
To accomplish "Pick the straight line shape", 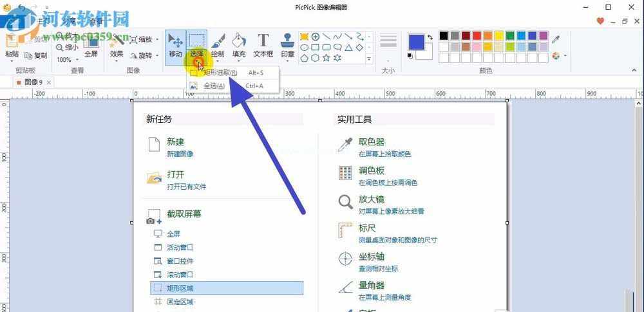I will click(327, 37).
